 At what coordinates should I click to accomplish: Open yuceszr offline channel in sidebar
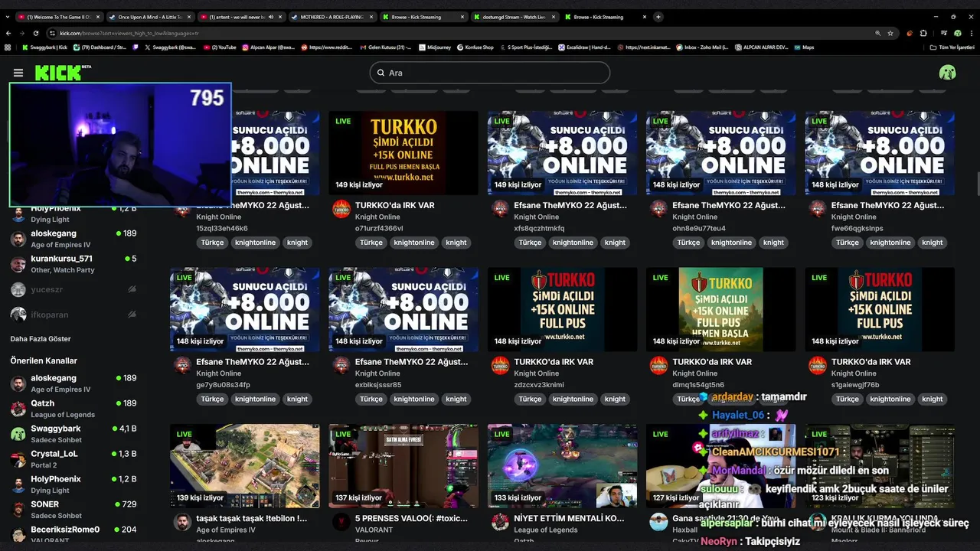[x=73, y=289]
